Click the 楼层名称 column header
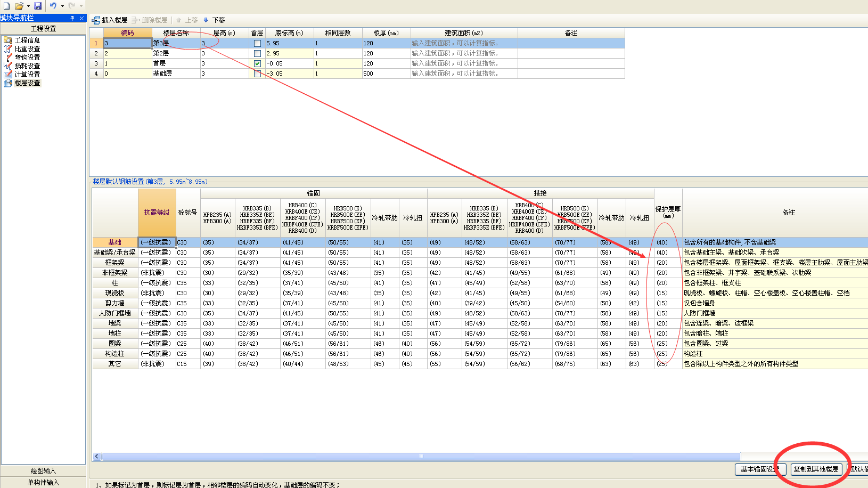Screen dimensions: 868x488 tap(176, 33)
